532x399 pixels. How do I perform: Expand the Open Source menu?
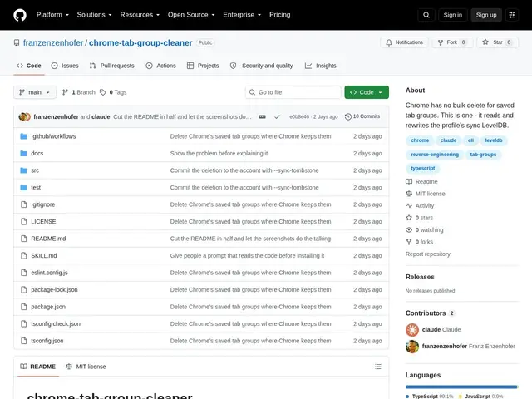click(x=191, y=15)
